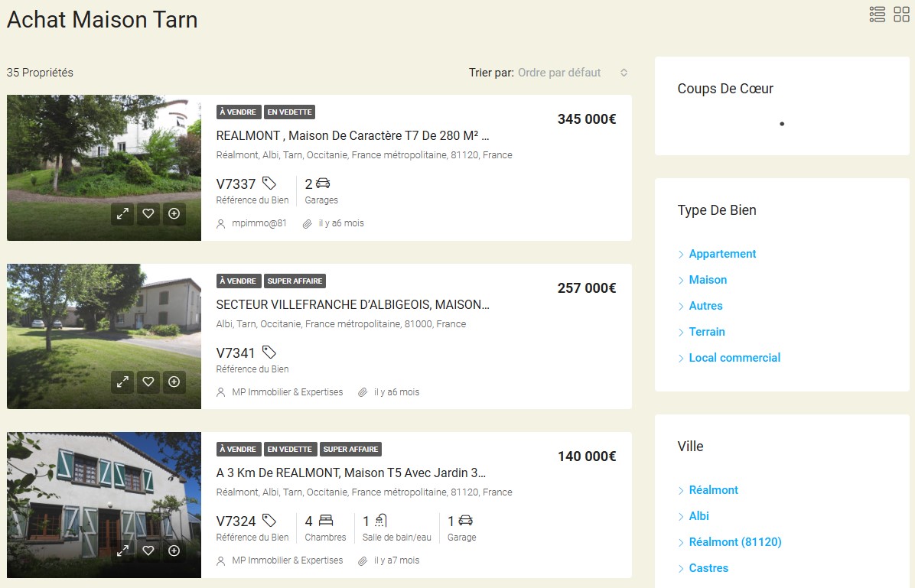Click the price tag icon beside V7337
The image size is (915, 588).
point(269,184)
